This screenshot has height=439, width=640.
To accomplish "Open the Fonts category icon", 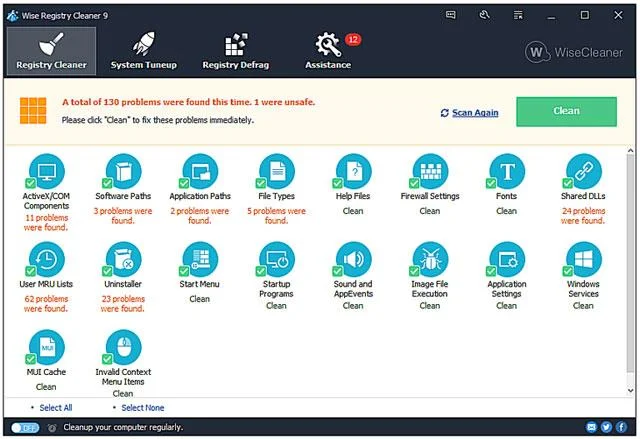I will (x=507, y=171).
